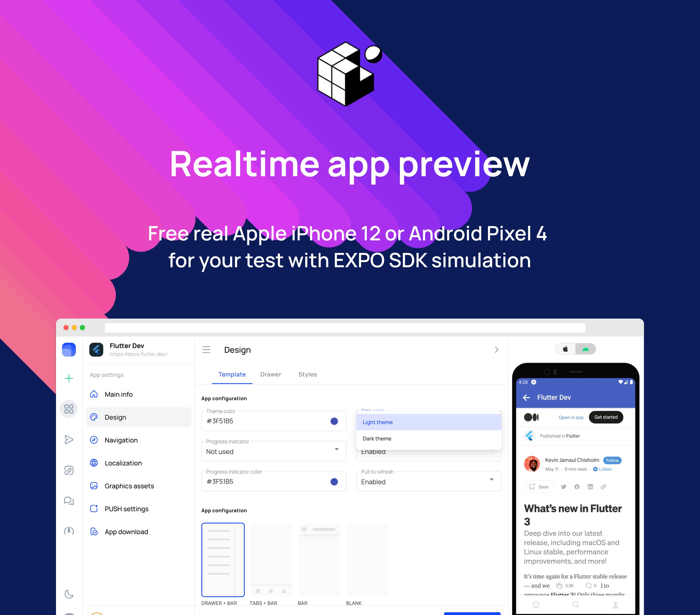Click Get started button in preview
Screen dimensions: 700x615
pos(605,417)
